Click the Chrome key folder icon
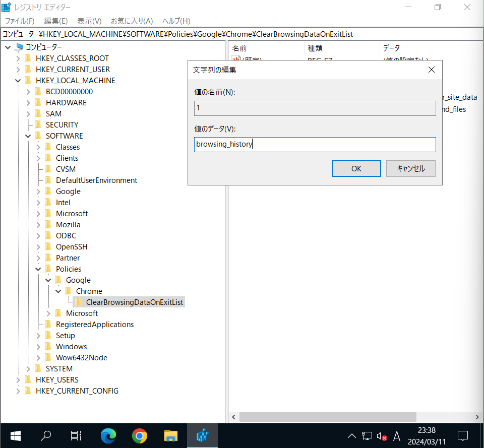The image size is (484, 448). tap(69, 291)
